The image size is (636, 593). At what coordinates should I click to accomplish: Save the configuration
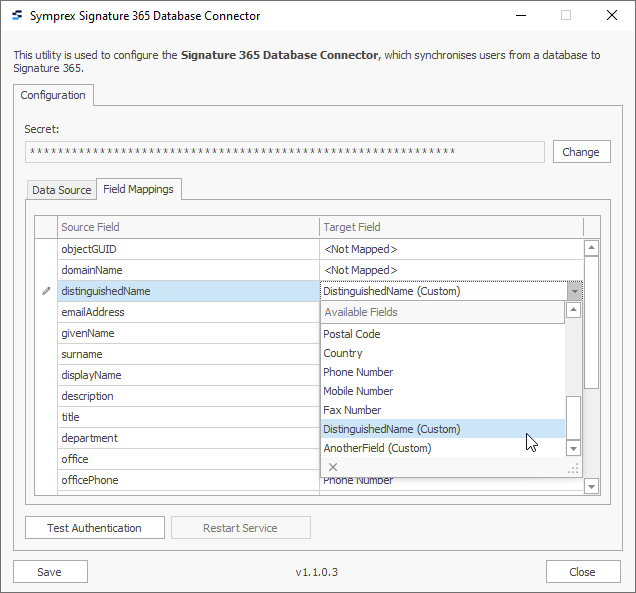(x=50, y=572)
